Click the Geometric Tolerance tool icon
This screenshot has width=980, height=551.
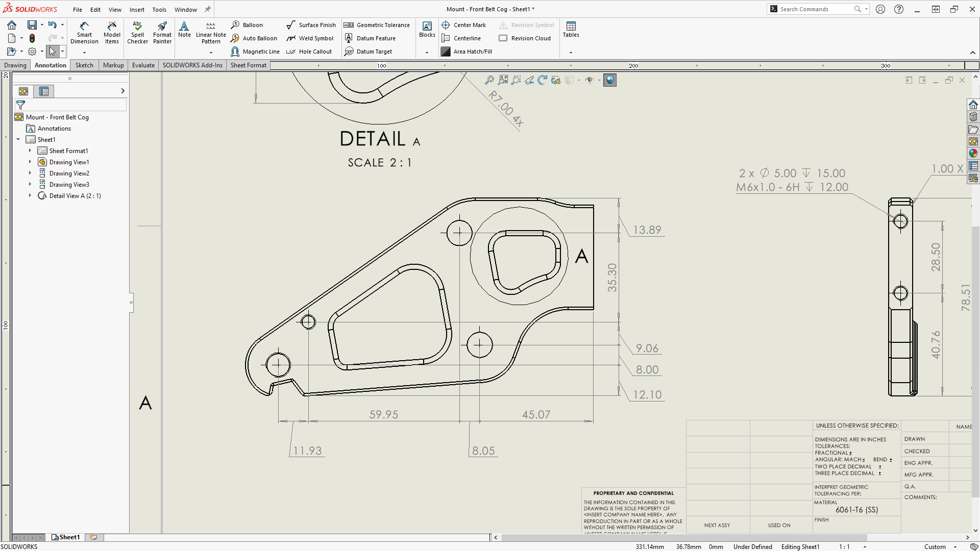[x=348, y=25]
